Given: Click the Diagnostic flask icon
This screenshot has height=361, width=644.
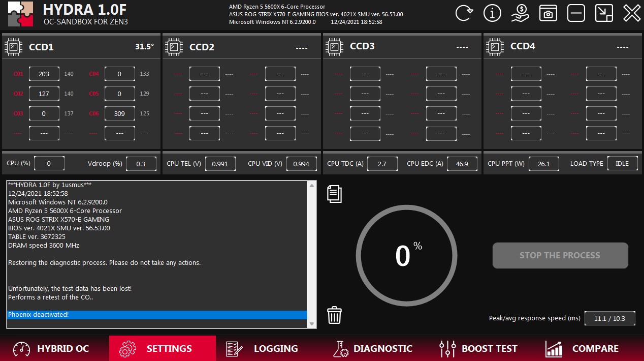Looking at the screenshot, I should pos(340,349).
